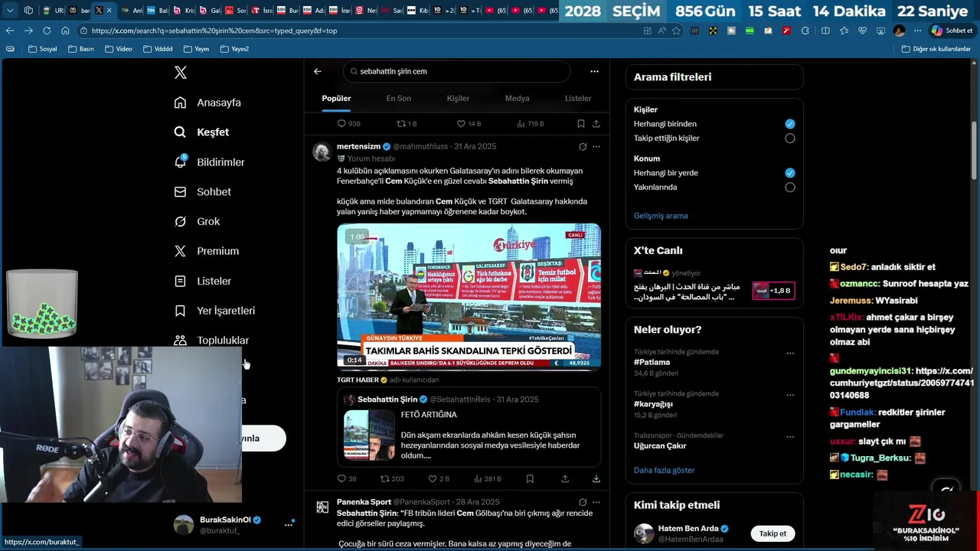Click the search field with 'sebahattin şirin cem'

456,71
